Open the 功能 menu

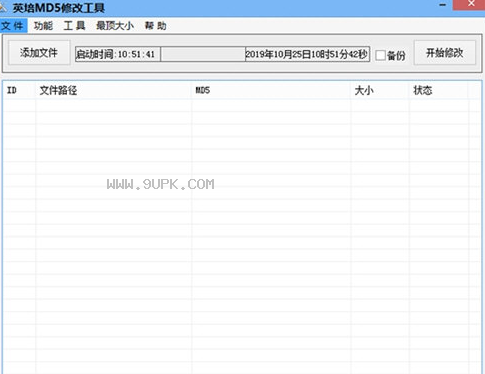click(x=43, y=26)
